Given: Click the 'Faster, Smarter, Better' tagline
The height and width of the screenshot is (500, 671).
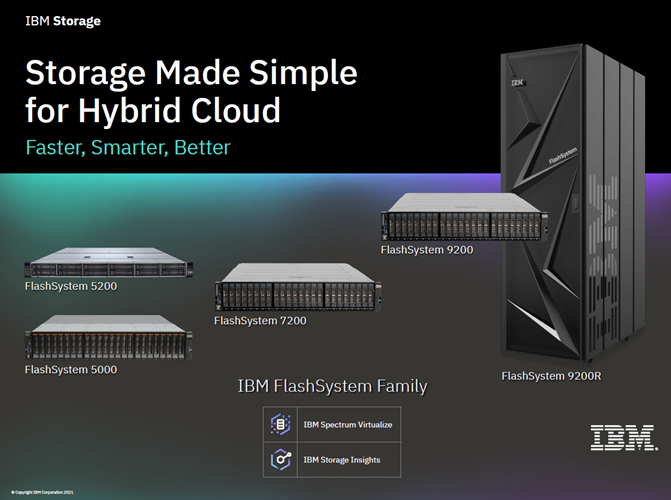Looking at the screenshot, I should [x=128, y=147].
